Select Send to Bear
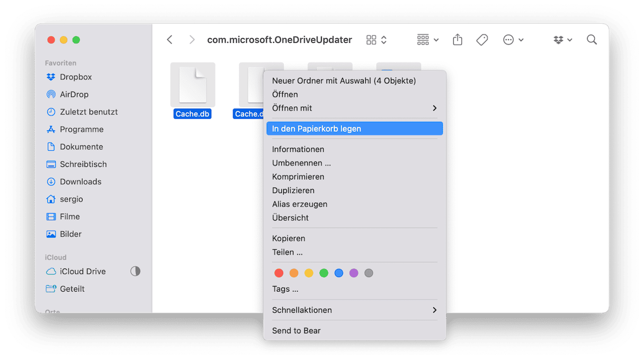The width and height of the screenshot is (644, 359). pyautogui.click(x=355, y=331)
